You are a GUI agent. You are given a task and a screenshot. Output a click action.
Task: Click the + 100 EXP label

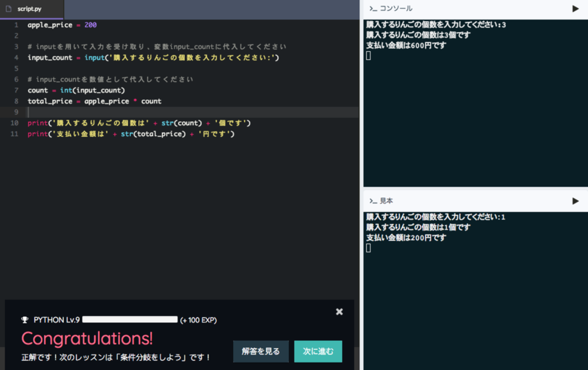[x=198, y=320]
